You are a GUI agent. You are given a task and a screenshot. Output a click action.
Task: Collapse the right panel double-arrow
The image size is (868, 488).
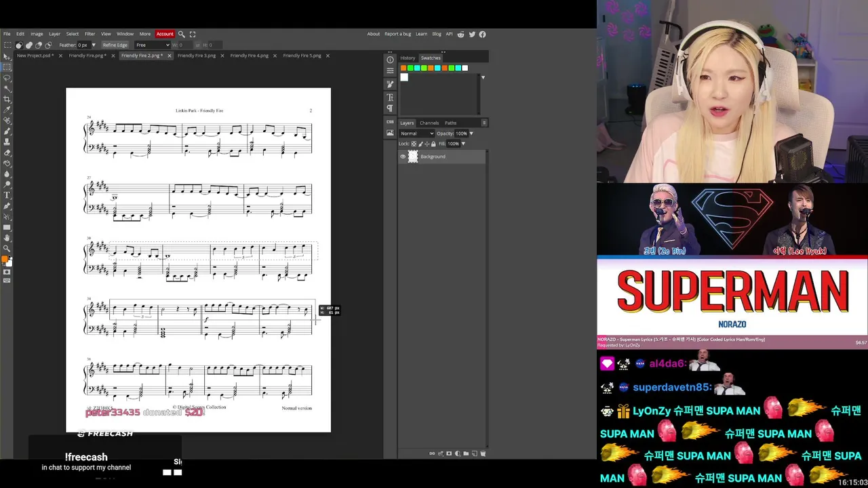pyautogui.click(x=443, y=52)
